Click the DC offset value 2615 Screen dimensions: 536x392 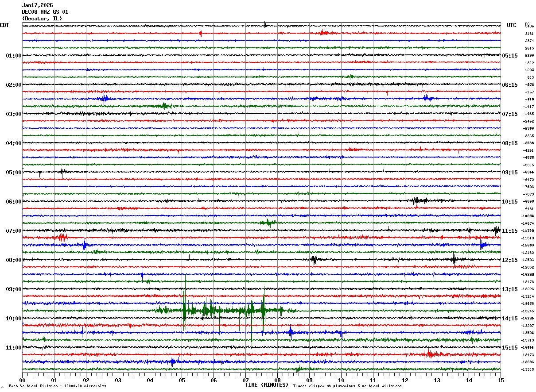click(529, 48)
